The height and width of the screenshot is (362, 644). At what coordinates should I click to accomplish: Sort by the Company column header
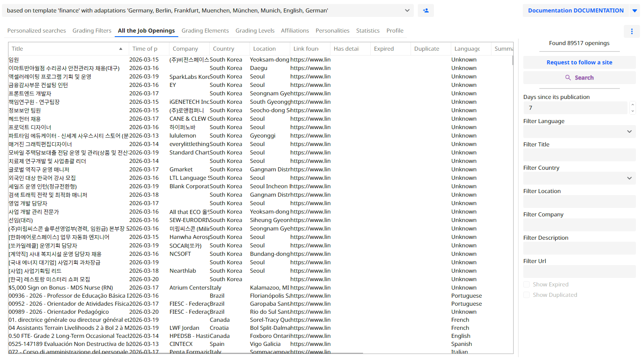[185, 49]
